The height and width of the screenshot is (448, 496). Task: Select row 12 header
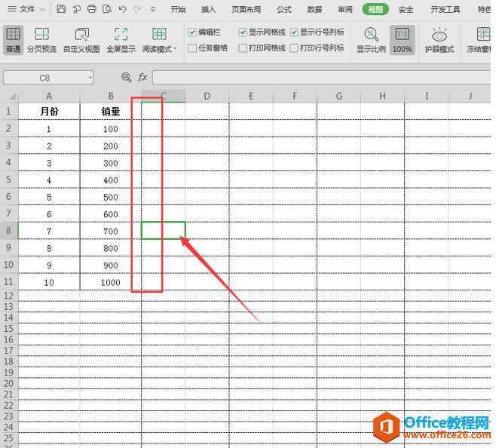(8, 296)
